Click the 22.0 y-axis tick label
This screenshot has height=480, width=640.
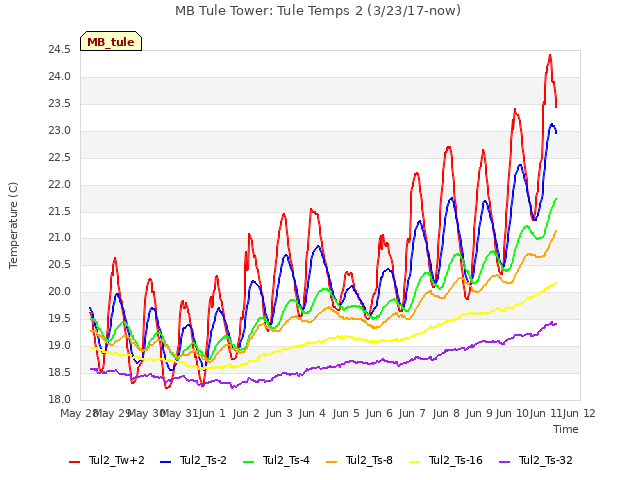click(x=60, y=184)
